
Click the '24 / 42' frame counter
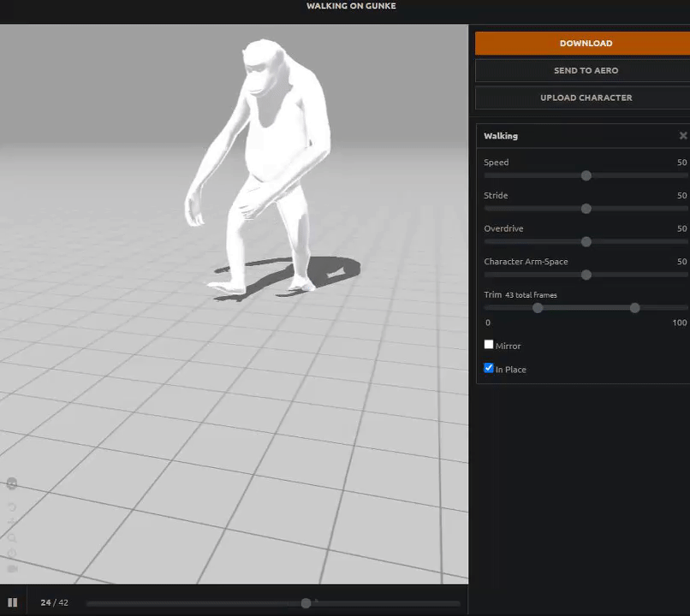54,602
